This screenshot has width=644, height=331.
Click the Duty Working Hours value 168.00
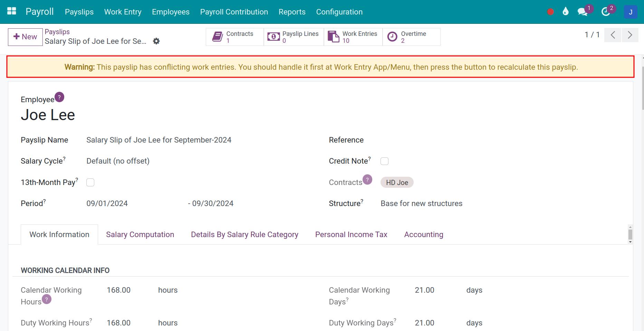pyautogui.click(x=118, y=323)
